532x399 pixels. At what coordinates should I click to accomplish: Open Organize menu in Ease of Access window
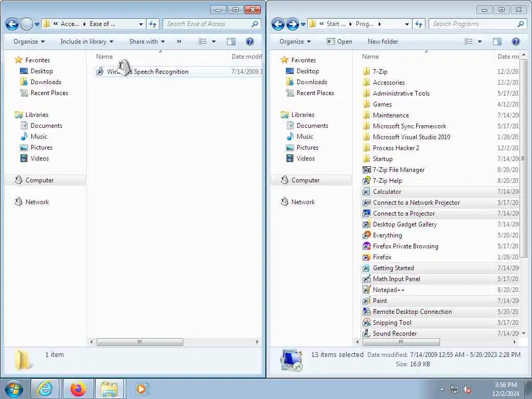(29, 42)
